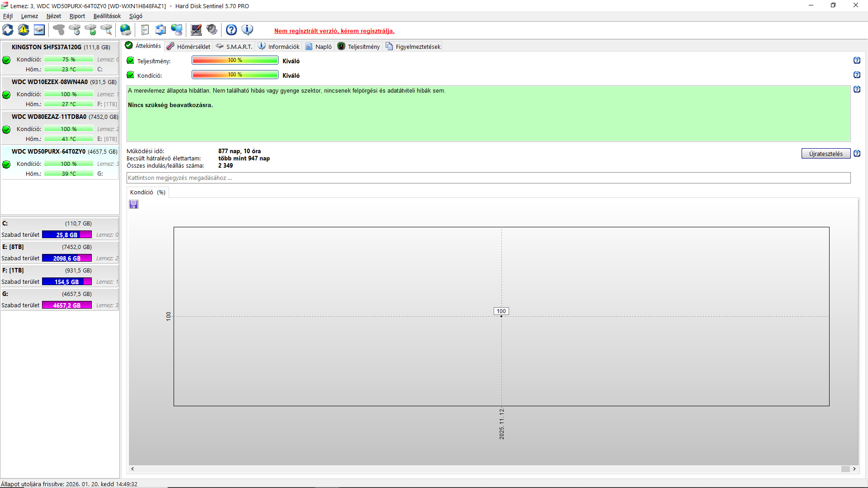
Task: Click the refresh with warning triangle icon
Action: tap(24, 30)
